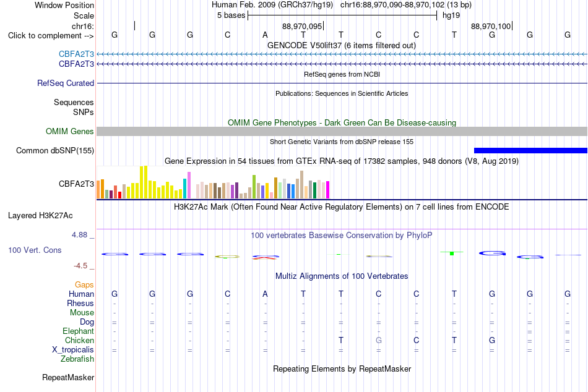Click the Sequences track label
The height and width of the screenshot is (392, 588).
coord(74,102)
